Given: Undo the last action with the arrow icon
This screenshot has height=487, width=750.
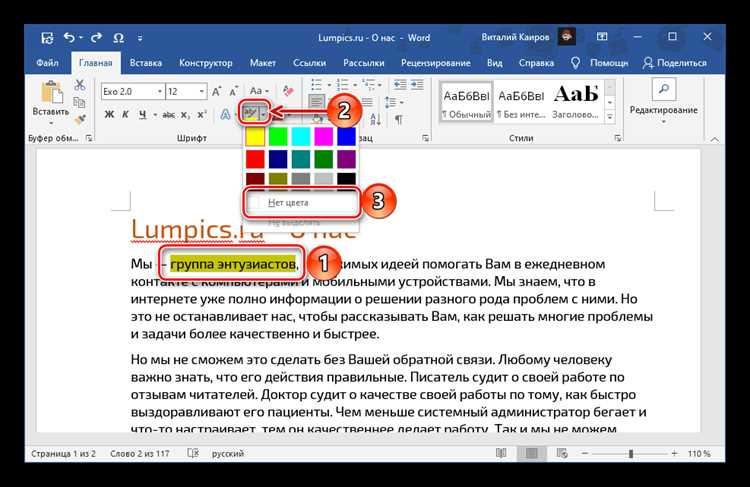Looking at the screenshot, I should tap(70, 37).
